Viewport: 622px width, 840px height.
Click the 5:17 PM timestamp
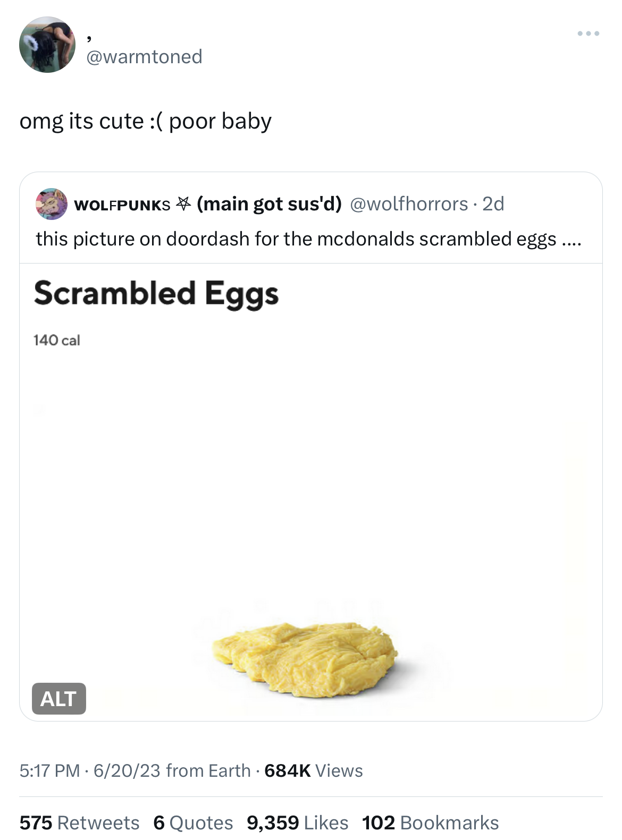[49, 770]
